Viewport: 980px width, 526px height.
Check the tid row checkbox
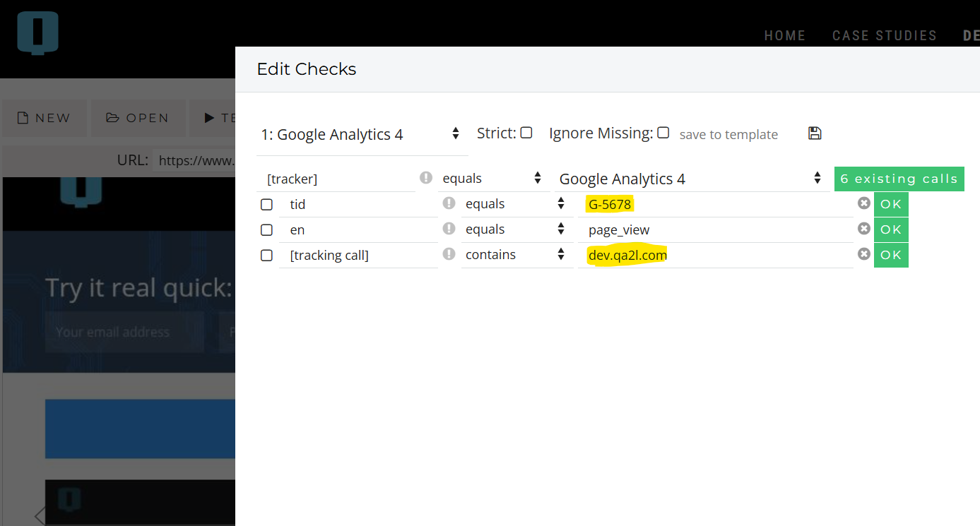pyautogui.click(x=266, y=205)
